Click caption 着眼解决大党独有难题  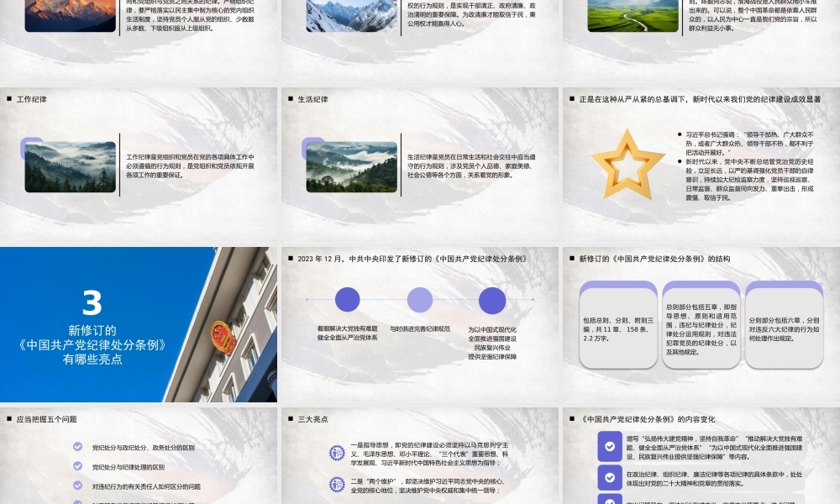(347, 333)
